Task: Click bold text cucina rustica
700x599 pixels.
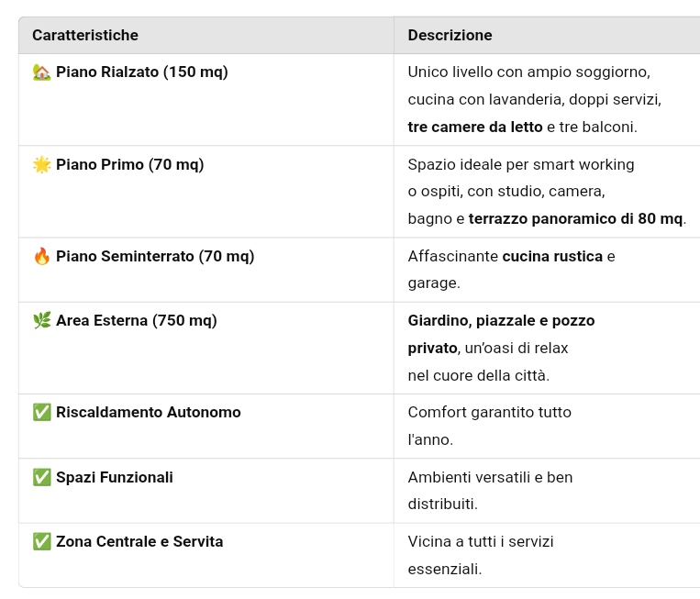Action: click(x=552, y=256)
